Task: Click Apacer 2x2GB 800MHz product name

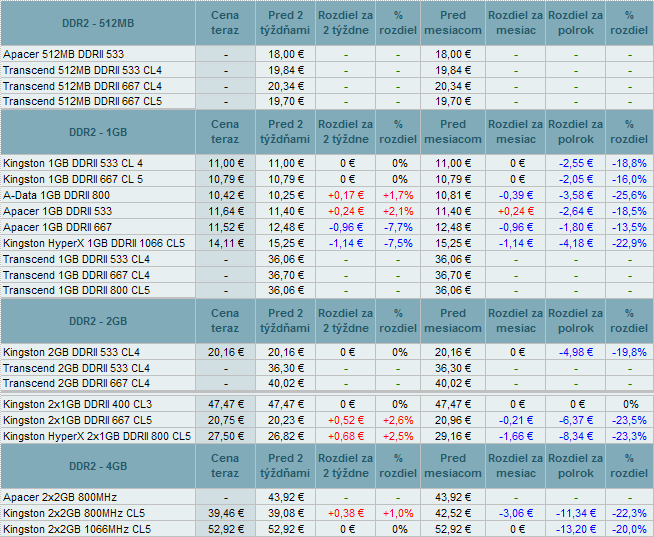Action: tap(60, 497)
